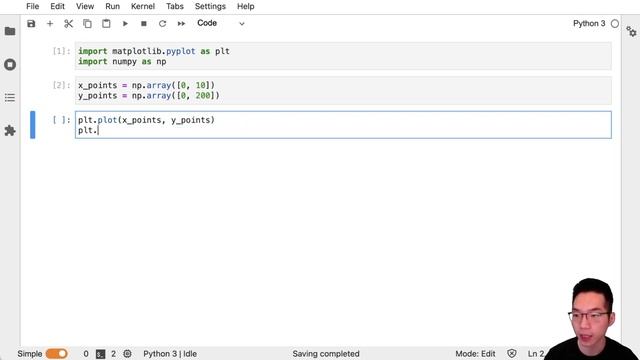Restart the kernel
Viewport: 640px width, 360px height.
click(162, 24)
